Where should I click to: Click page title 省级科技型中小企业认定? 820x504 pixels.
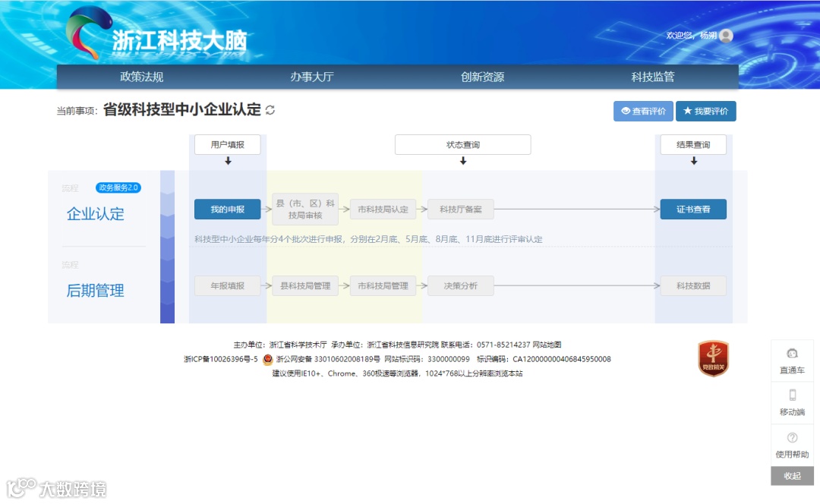click(182, 110)
